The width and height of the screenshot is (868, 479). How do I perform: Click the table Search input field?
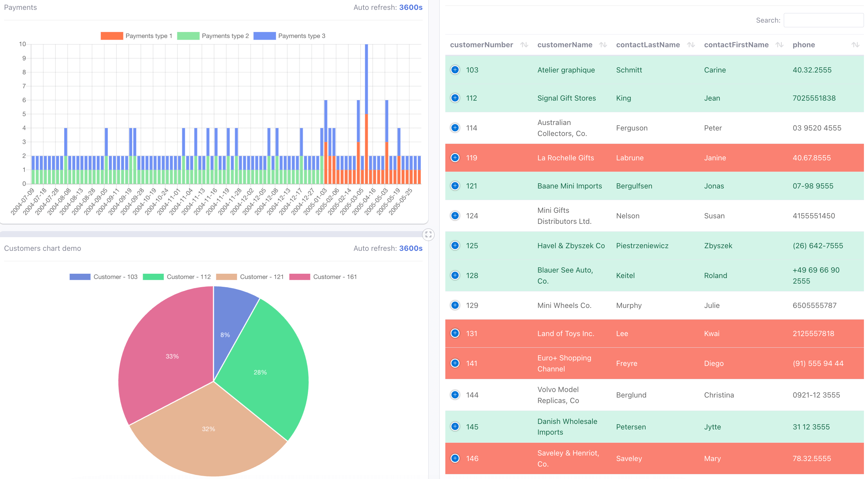[x=823, y=20]
